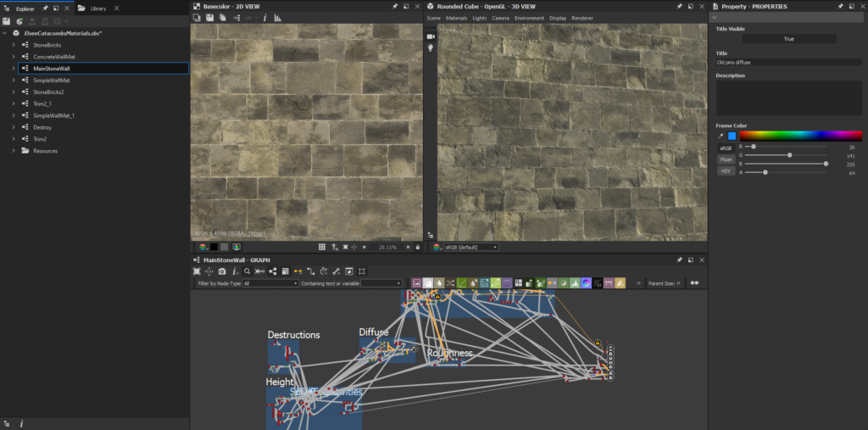The image size is (868, 430).
Task: Click the camera icon in 3D View sidebar
Action: [431, 36]
